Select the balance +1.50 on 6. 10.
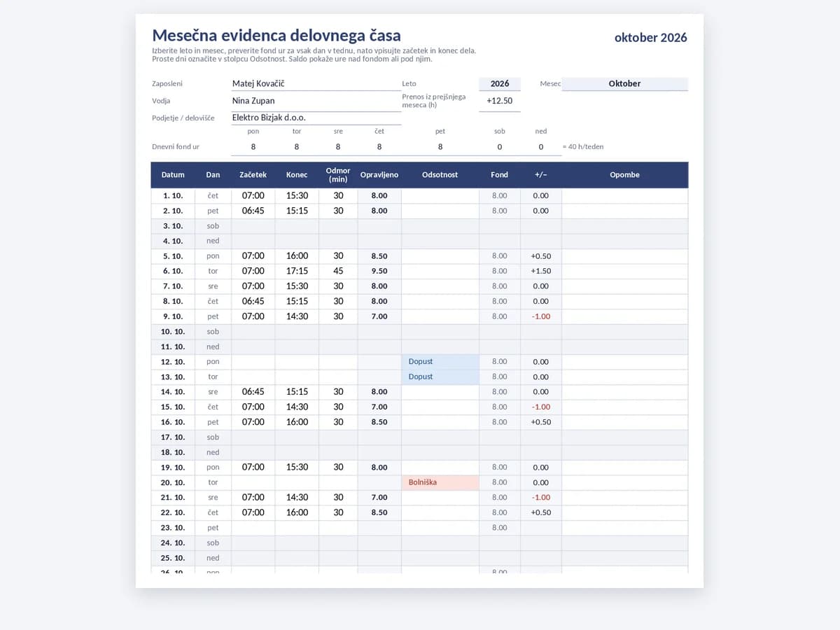The height and width of the screenshot is (630, 840). [541, 271]
